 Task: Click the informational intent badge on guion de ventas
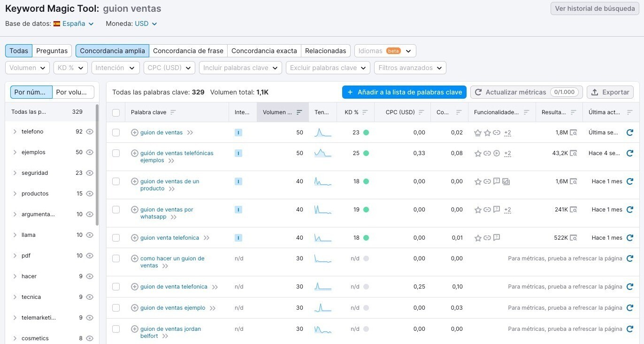[238, 132]
